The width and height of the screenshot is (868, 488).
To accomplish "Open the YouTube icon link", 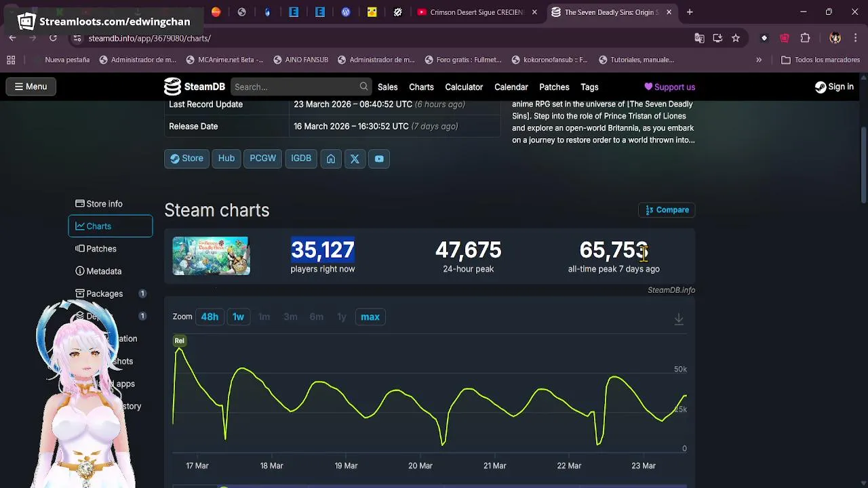I will (x=379, y=159).
